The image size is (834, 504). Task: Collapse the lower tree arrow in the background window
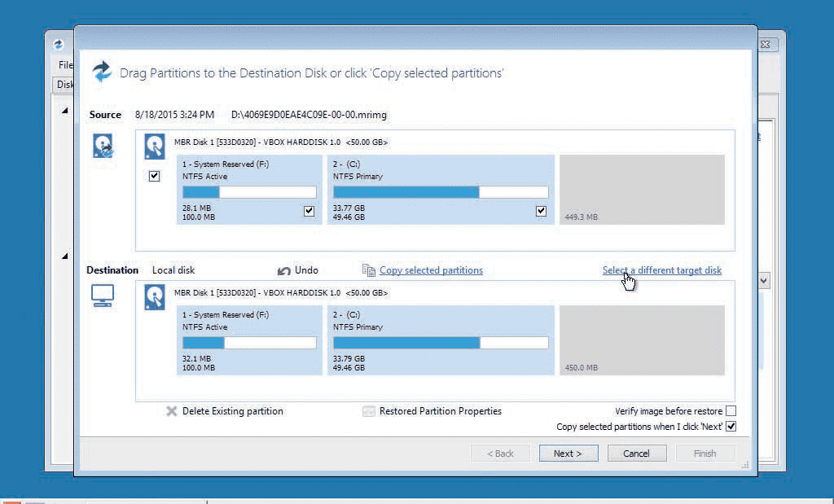pyautogui.click(x=65, y=256)
